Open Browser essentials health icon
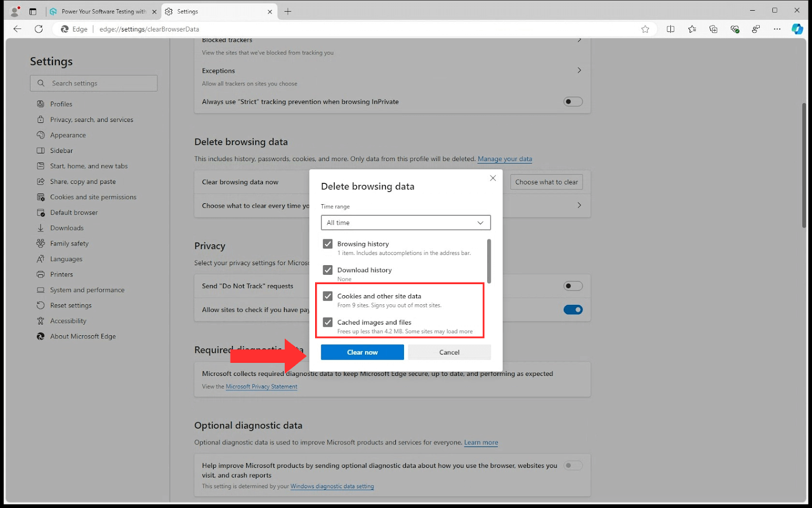This screenshot has height=508, width=812. point(734,29)
